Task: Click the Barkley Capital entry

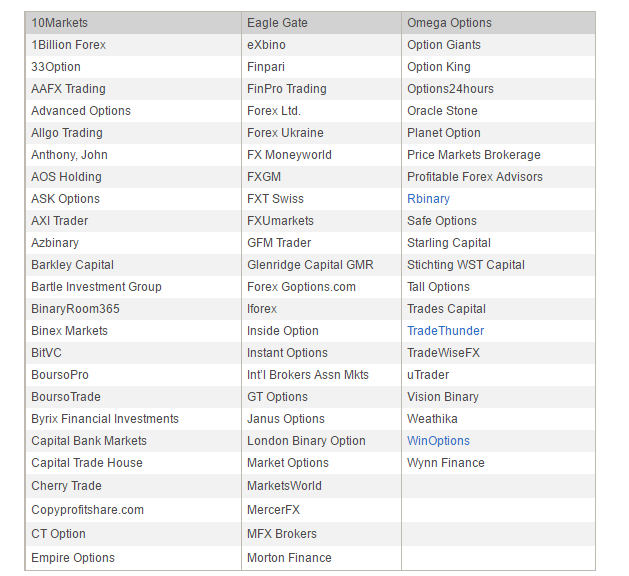Action: click(x=72, y=265)
